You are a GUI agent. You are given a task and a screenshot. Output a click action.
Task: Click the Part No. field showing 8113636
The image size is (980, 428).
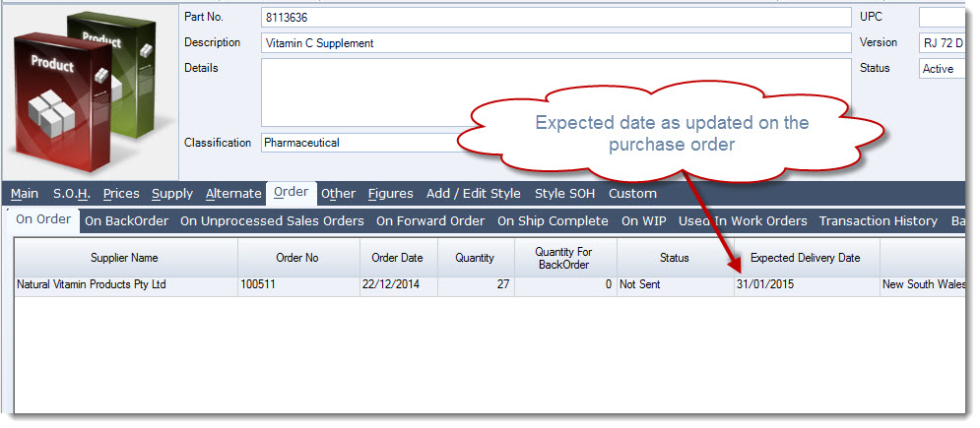click(556, 18)
